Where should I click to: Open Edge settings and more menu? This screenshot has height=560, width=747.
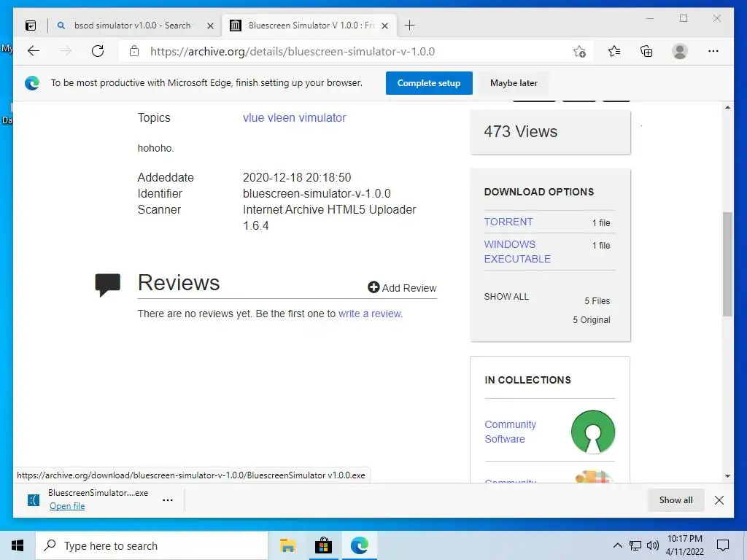click(713, 51)
